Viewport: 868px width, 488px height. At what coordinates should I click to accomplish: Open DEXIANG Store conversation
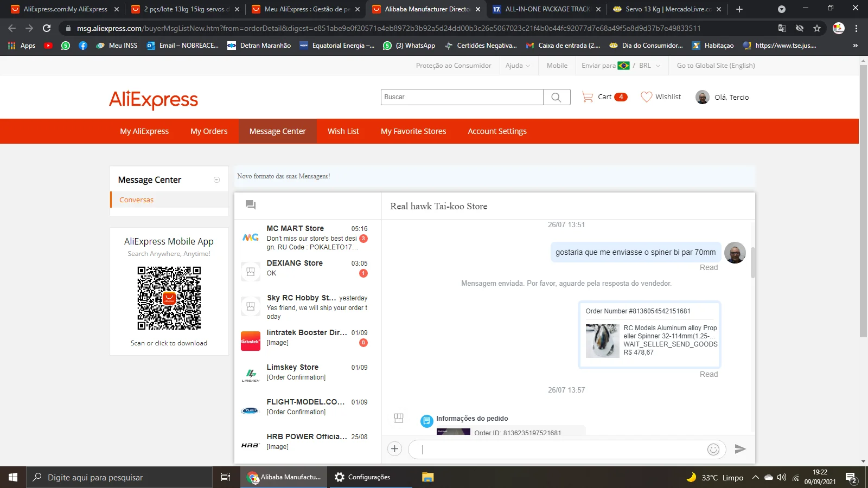click(308, 272)
